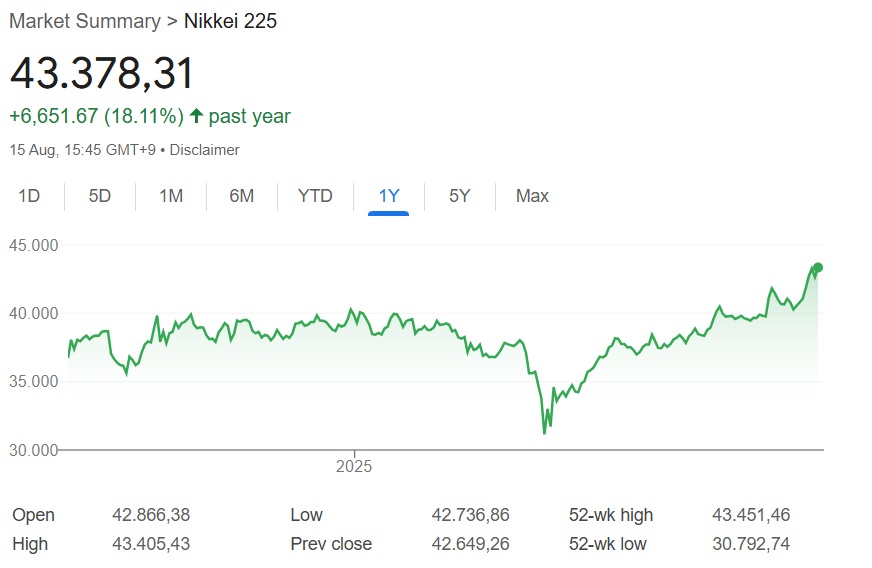Select the 1D time range tab

pyautogui.click(x=29, y=196)
